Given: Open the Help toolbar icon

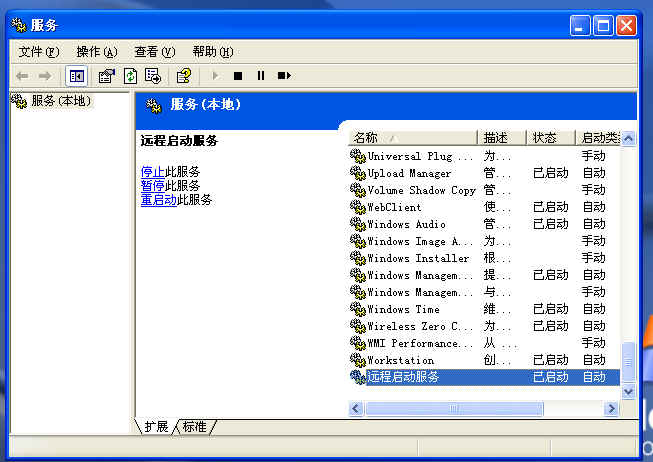Looking at the screenshot, I should pyautogui.click(x=184, y=76).
